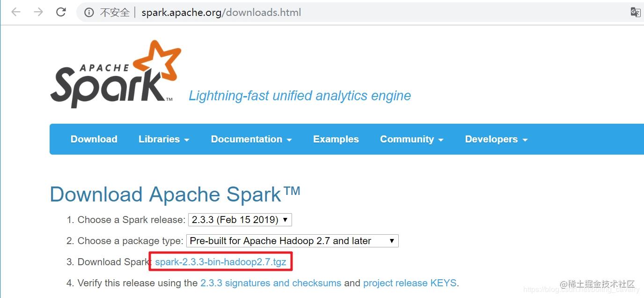Download spark-2.3.3-bin-hadoop2.7.tgz
644x298 pixels.
220,262
